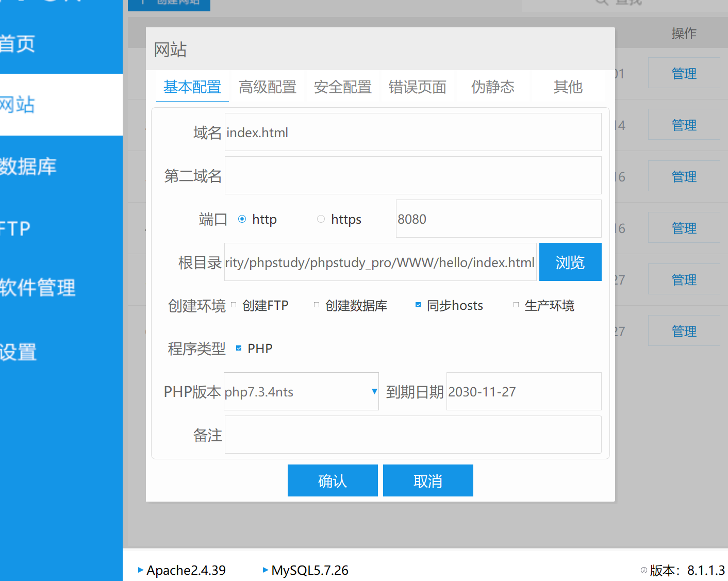
Task: Select the 其他 tab
Action: pyautogui.click(x=568, y=87)
